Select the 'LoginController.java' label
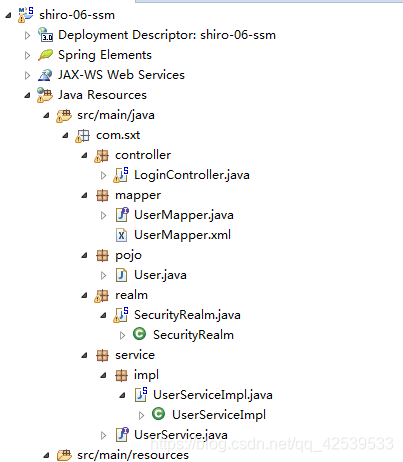This screenshot has height=462, width=403. tap(192, 175)
